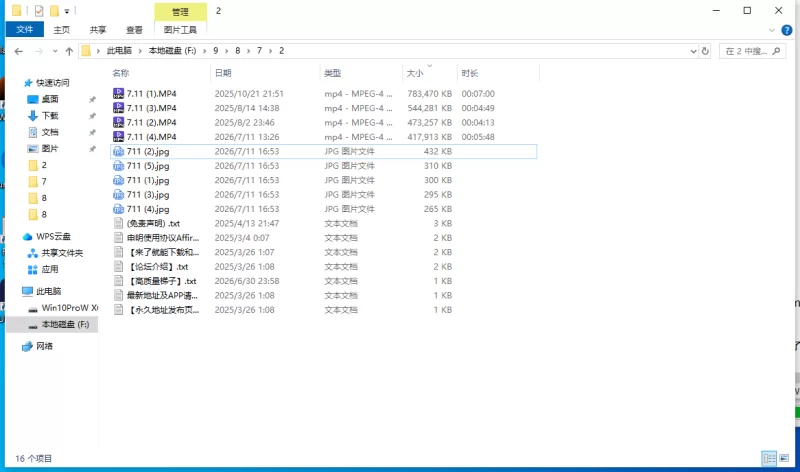The image size is (800, 472).
Task: Click the magnifier search icon
Action: click(777, 51)
